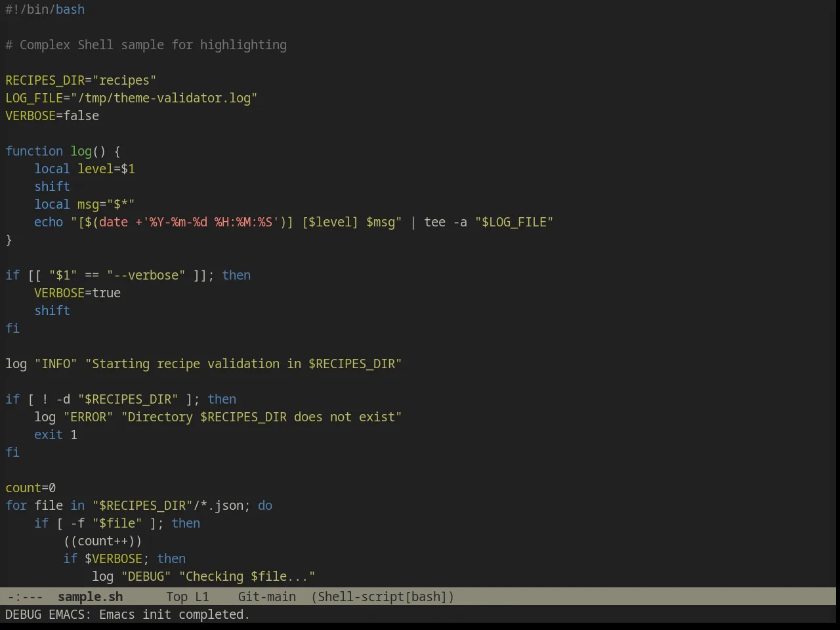Image resolution: width=840 pixels, height=630 pixels.
Task: Click the Shell-script[bash] major mode indicator
Action: pyautogui.click(x=383, y=597)
